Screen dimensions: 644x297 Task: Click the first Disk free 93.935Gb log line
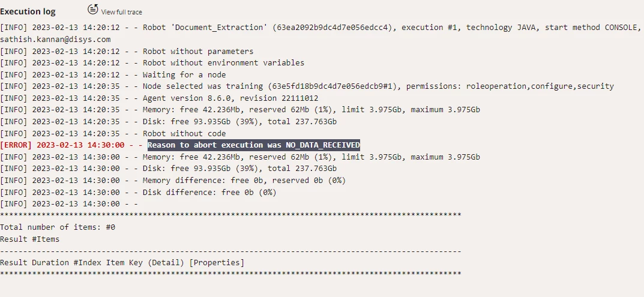point(169,122)
